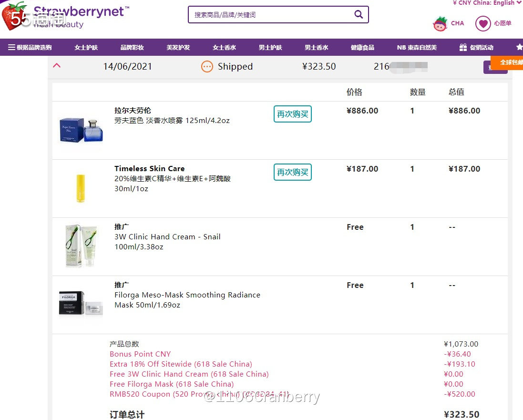Open 健康食品 menu
The image size is (523, 420).
pos(362,47)
